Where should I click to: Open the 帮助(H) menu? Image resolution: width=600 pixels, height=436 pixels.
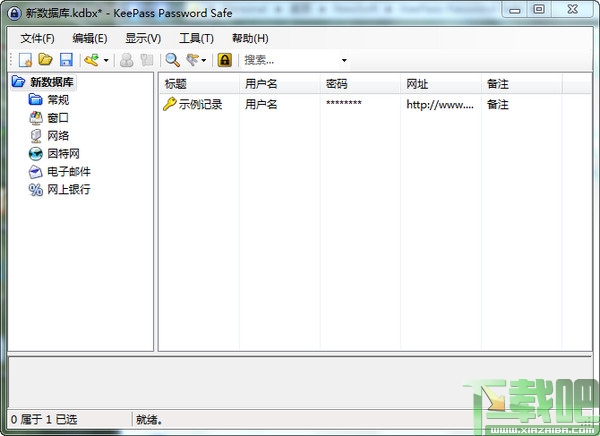pos(250,38)
